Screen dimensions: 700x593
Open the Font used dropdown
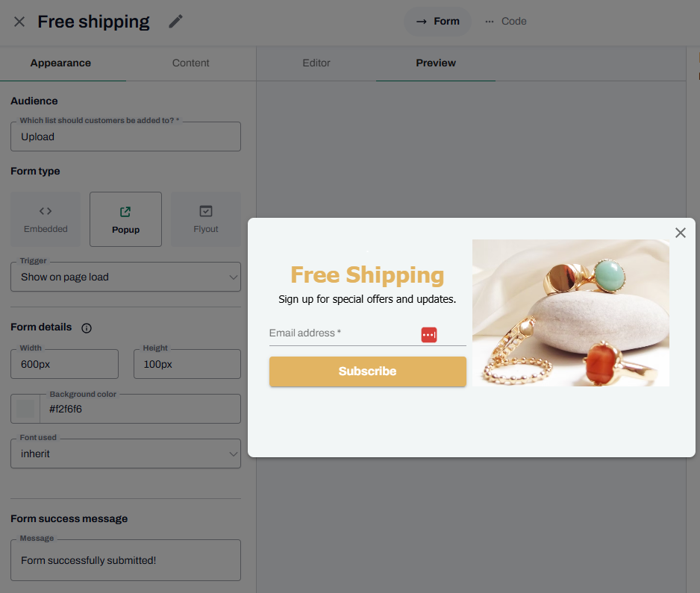125,454
